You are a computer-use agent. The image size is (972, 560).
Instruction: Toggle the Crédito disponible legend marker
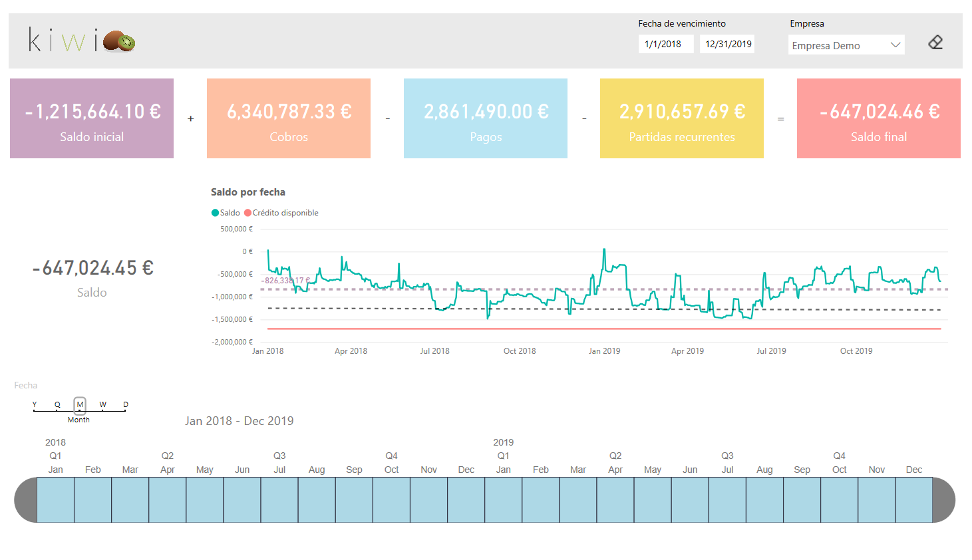point(248,213)
